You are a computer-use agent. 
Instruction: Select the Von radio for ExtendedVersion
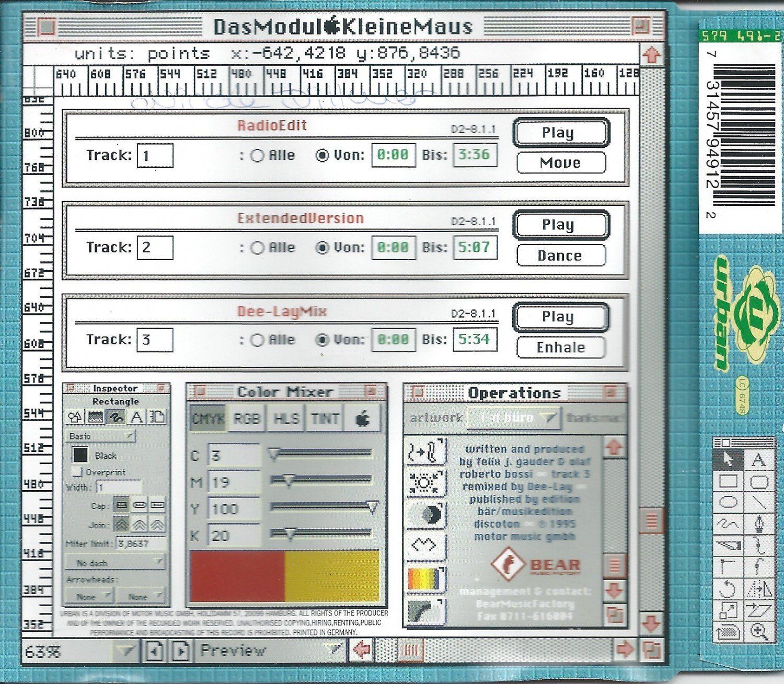coord(322,248)
